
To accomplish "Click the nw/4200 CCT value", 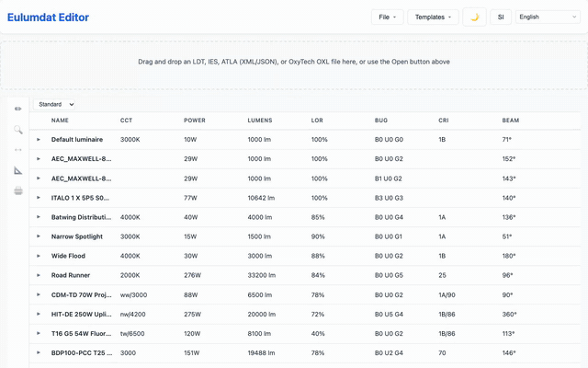I will (132, 315).
